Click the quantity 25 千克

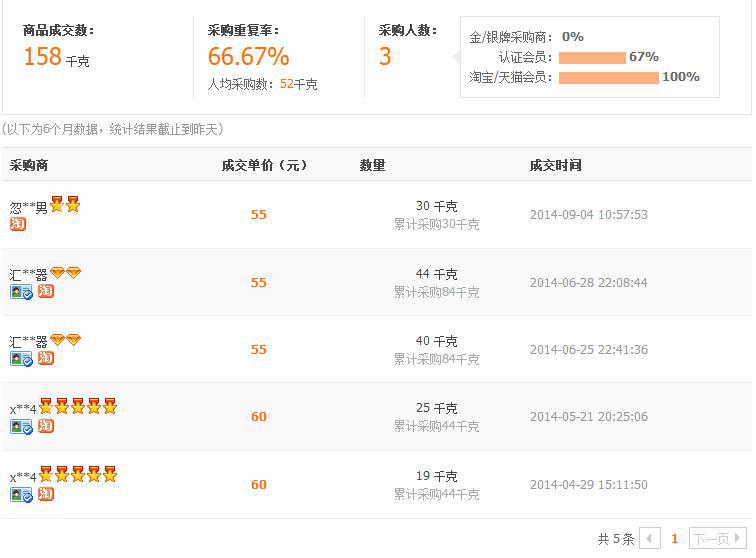(436, 408)
